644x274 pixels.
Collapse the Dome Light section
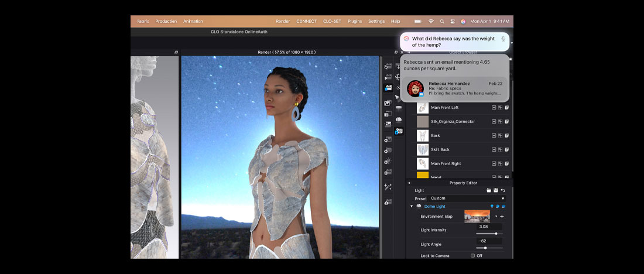coord(412,206)
